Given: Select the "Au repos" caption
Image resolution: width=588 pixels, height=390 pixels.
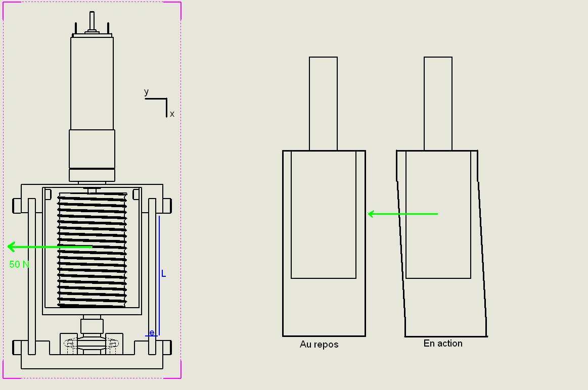Looking at the screenshot, I should coord(319,345).
